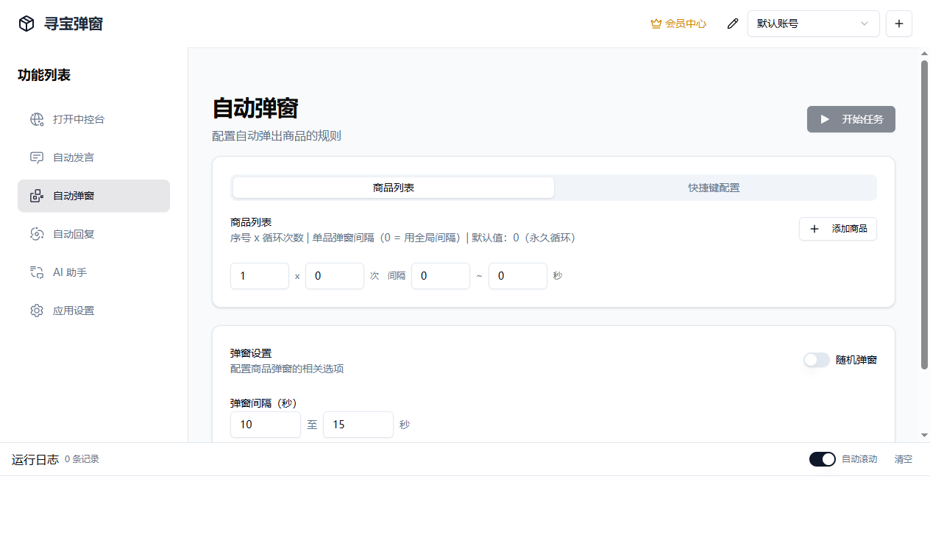Image resolution: width=930 pixels, height=560 pixels.
Task: Click the plus icon in 添加商品
Action: pos(814,229)
